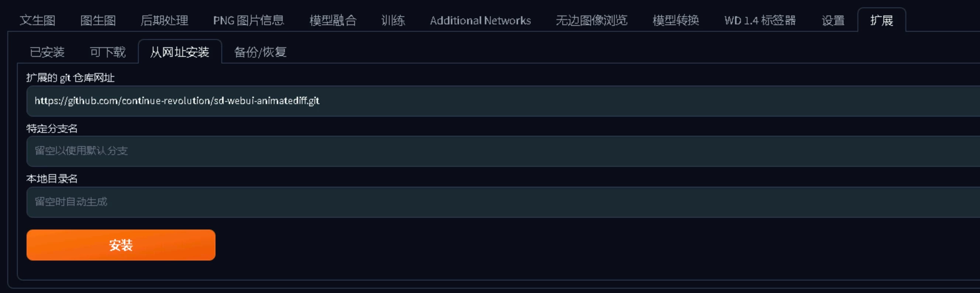Viewport: 980px width, 293px height.
Task: Open the 训练 tab
Action: click(x=393, y=20)
